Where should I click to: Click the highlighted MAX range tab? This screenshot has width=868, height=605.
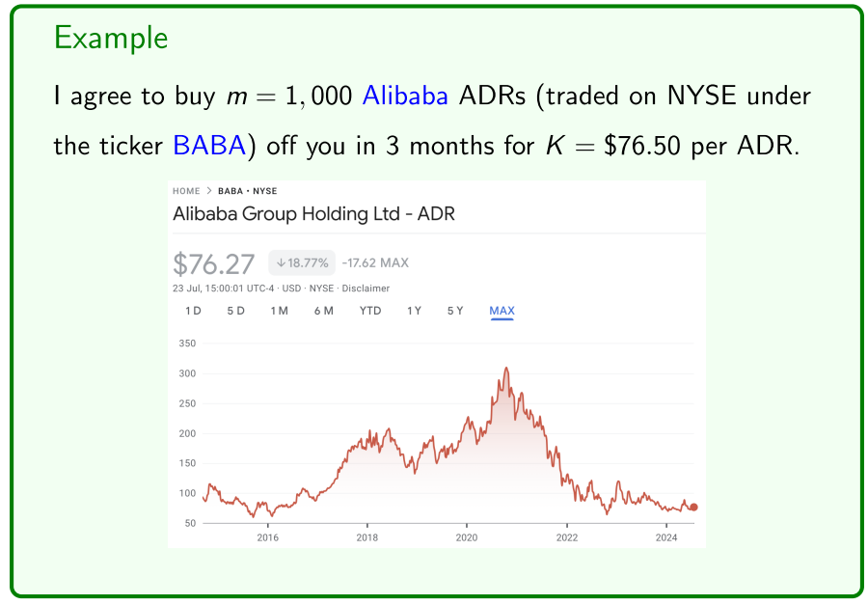(502, 311)
